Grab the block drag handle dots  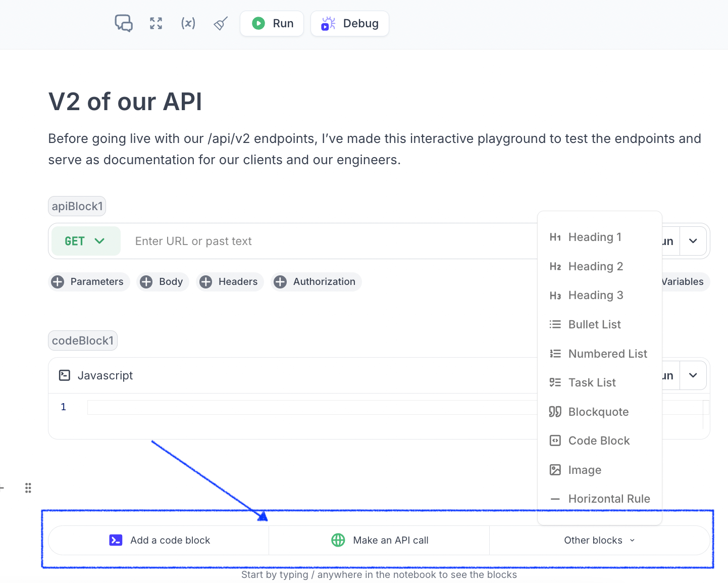tap(28, 488)
